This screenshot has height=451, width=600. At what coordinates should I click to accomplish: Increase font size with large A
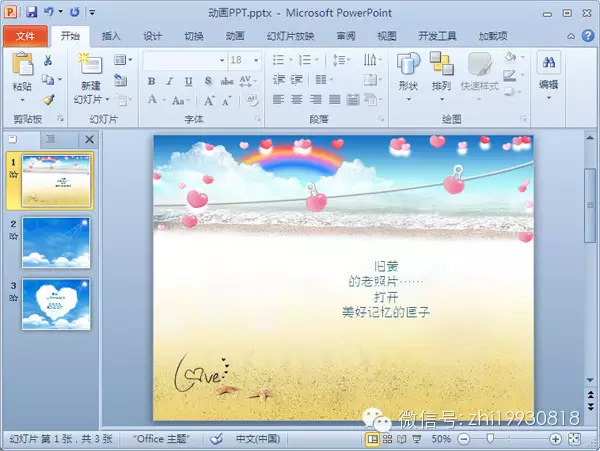pos(209,101)
